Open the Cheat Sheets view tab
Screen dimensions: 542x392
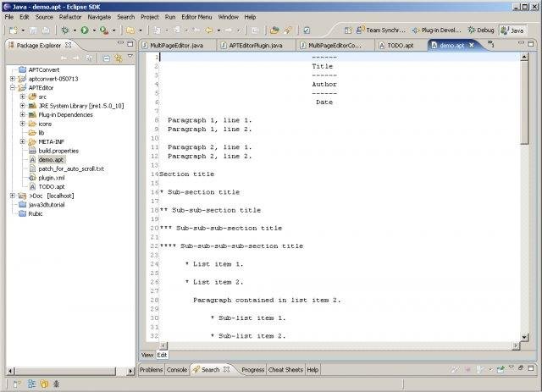pyautogui.click(x=285, y=370)
